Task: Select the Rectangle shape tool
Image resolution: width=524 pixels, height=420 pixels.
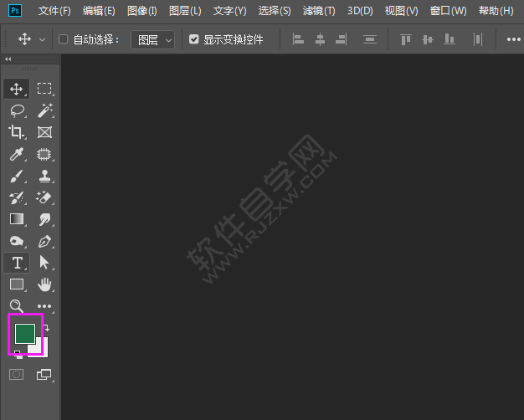Action: pyautogui.click(x=17, y=284)
